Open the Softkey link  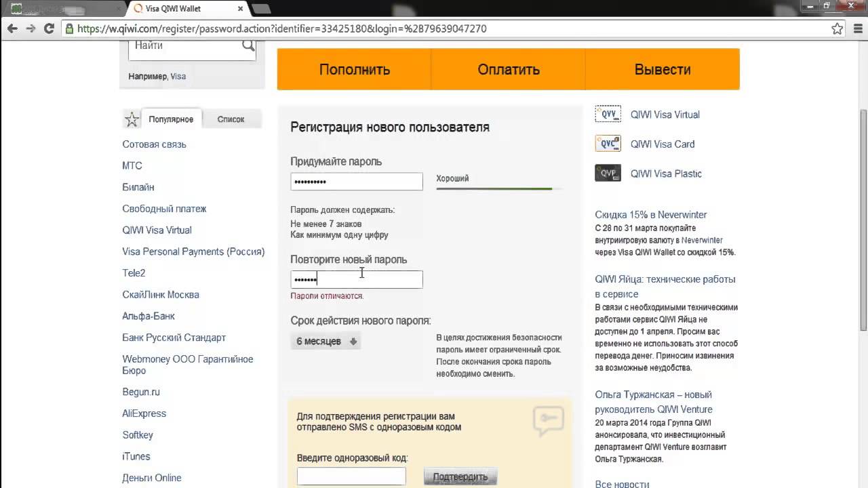point(138,435)
